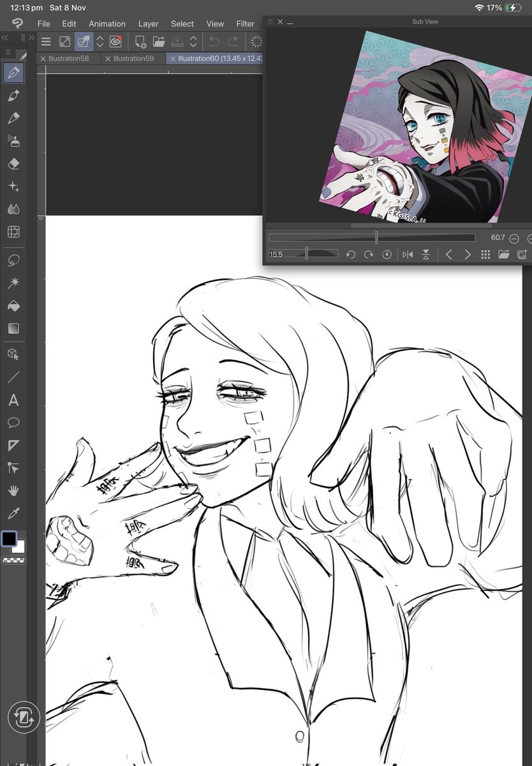Select the Pen tool
The height and width of the screenshot is (766, 532).
point(13,73)
